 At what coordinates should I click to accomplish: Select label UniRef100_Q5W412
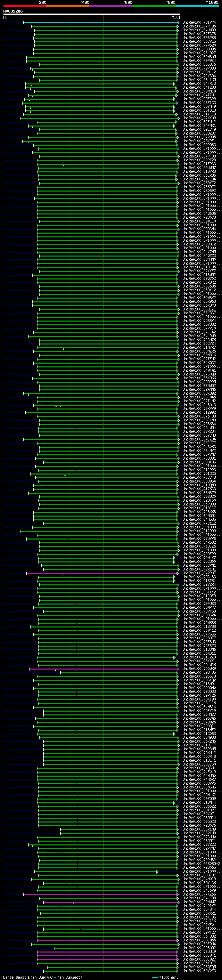click(199, 630)
